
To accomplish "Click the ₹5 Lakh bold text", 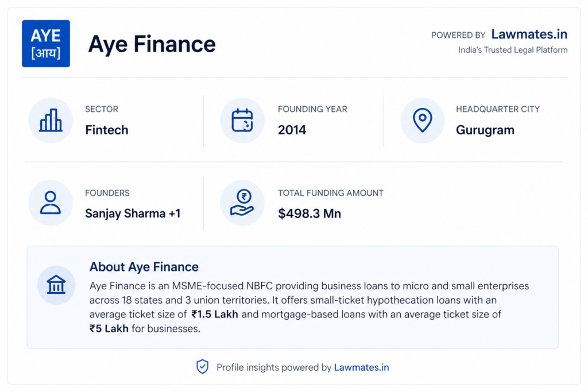I will [109, 329].
